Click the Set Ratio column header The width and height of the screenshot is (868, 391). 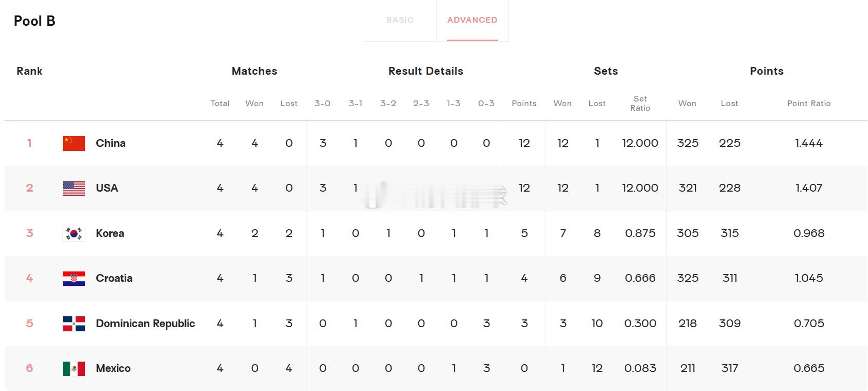point(640,104)
